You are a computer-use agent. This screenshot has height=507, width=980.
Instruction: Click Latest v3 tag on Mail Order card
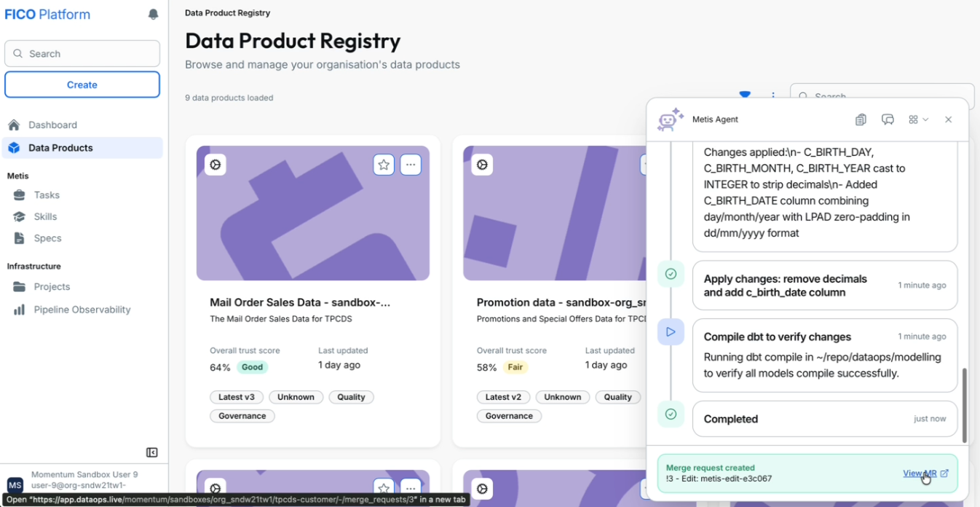coord(237,397)
